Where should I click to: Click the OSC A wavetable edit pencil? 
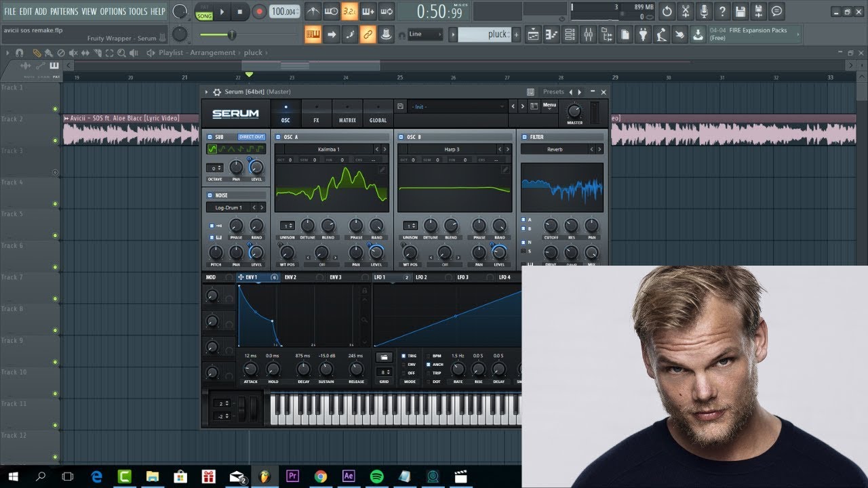pyautogui.click(x=382, y=170)
